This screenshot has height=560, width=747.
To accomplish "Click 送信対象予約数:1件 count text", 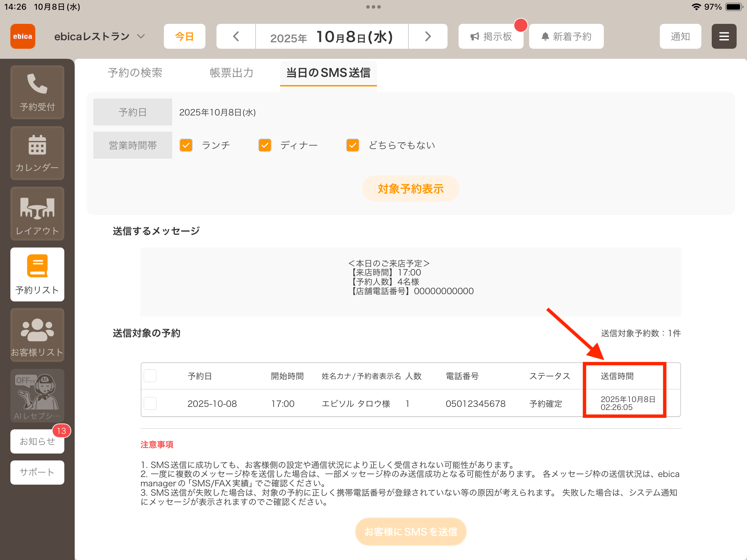I will click(x=641, y=333).
